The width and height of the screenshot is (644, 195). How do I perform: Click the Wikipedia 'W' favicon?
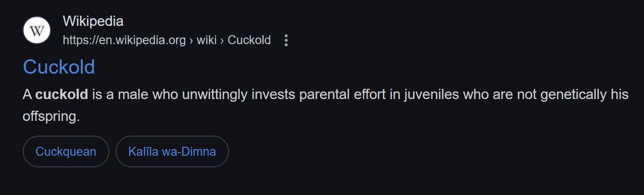click(37, 30)
